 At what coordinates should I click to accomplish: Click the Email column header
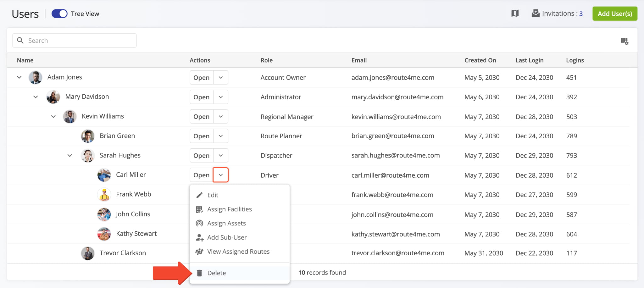(x=359, y=60)
